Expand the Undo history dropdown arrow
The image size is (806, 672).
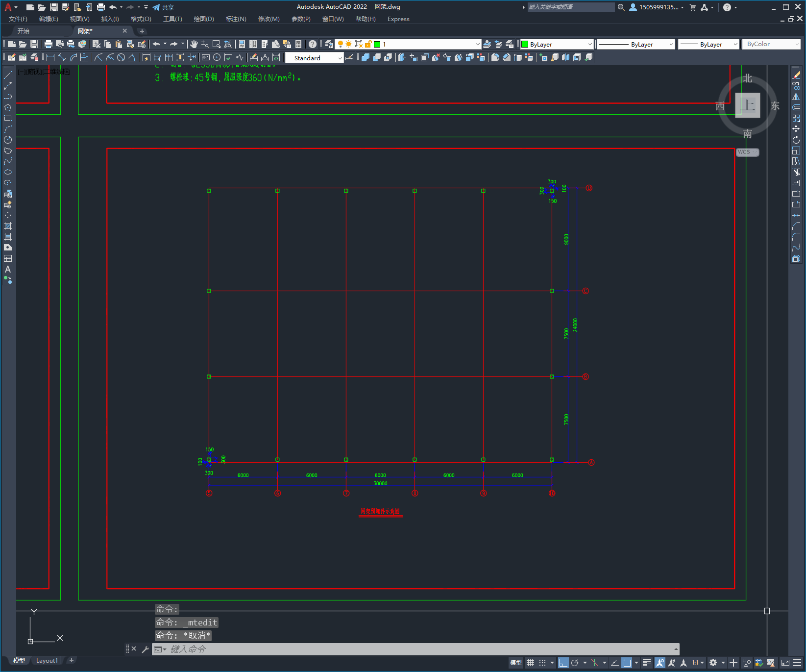[165, 44]
